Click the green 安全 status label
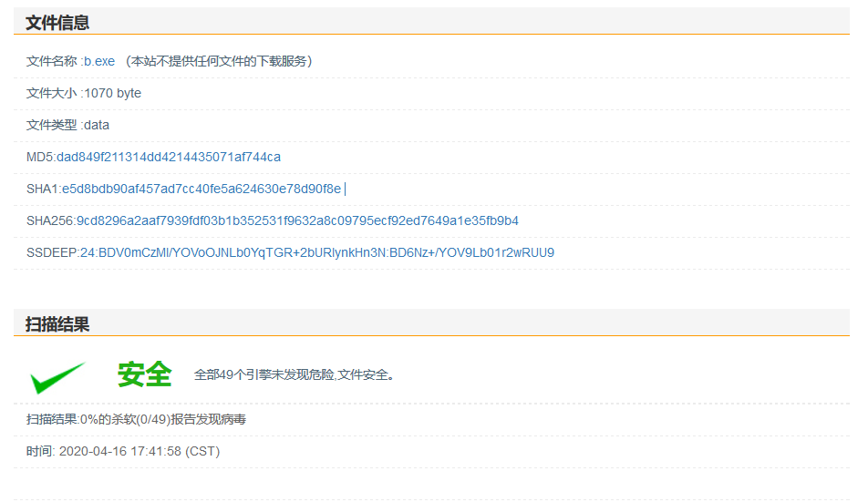 [x=145, y=374]
